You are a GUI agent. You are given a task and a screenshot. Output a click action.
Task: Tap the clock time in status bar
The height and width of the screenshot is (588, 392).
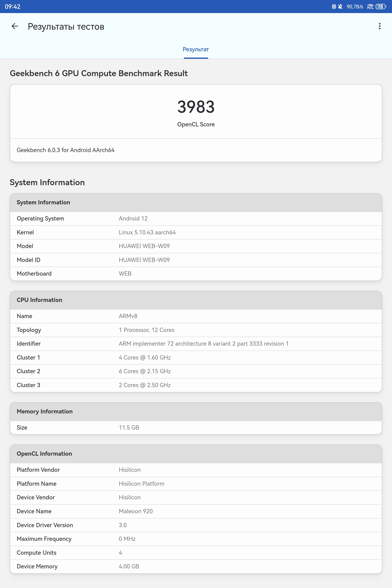[12, 7]
